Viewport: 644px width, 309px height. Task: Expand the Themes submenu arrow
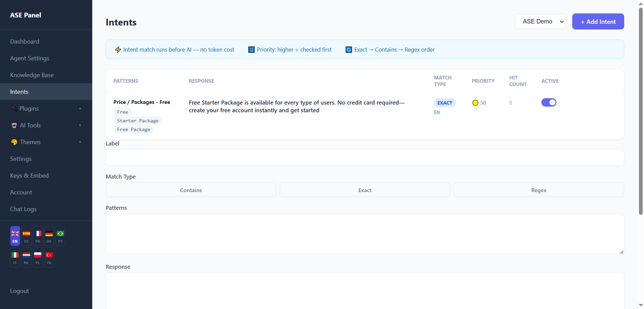pyautogui.click(x=80, y=142)
